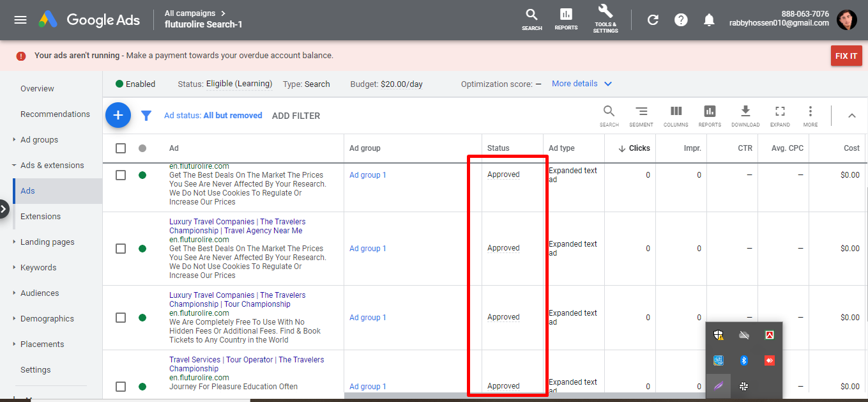868x402 pixels.
Task: Open Keywords in the left navigation
Action: [38, 268]
